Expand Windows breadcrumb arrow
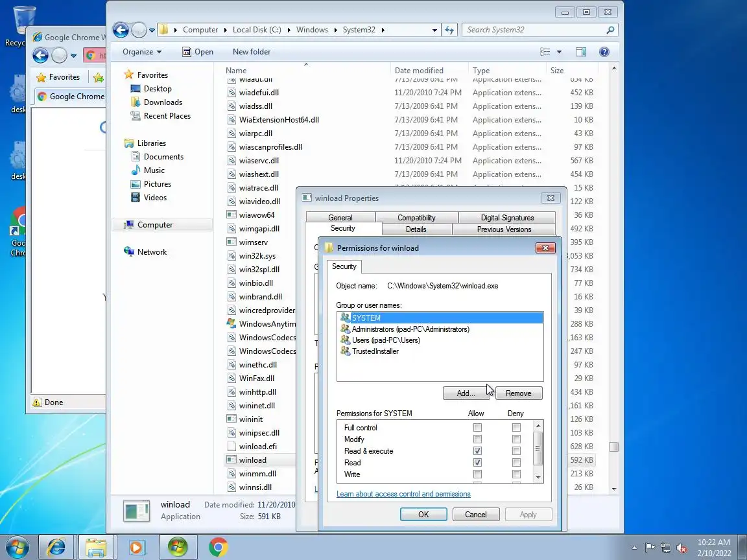The image size is (747, 560). pos(335,30)
